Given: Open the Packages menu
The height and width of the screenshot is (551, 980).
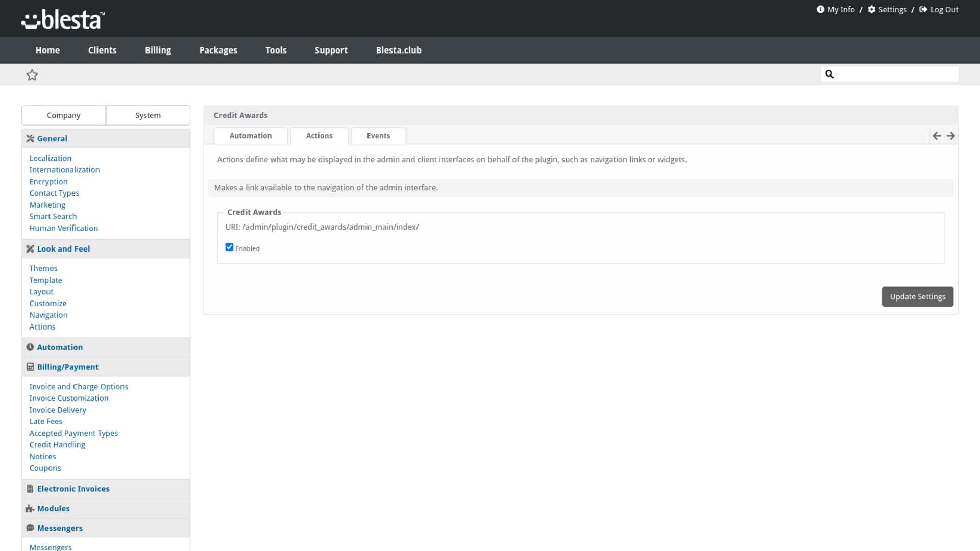Looking at the screenshot, I should tap(218, 50).
